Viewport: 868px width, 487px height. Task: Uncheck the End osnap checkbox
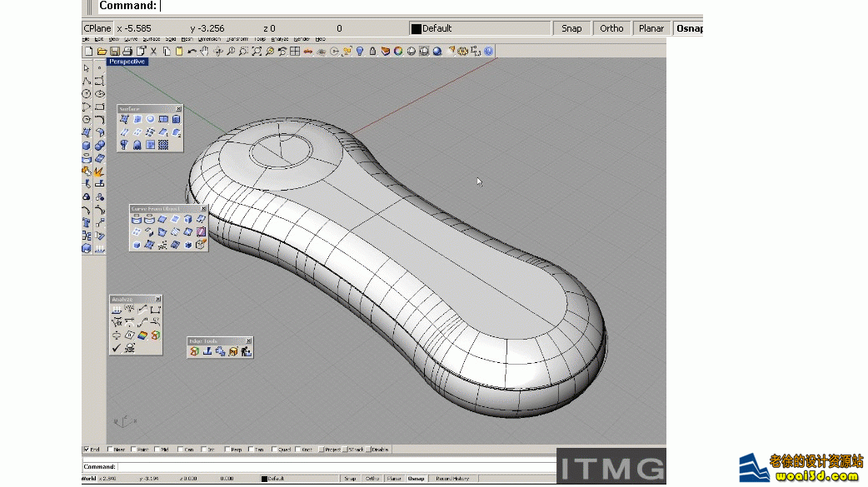pos(87,450)
